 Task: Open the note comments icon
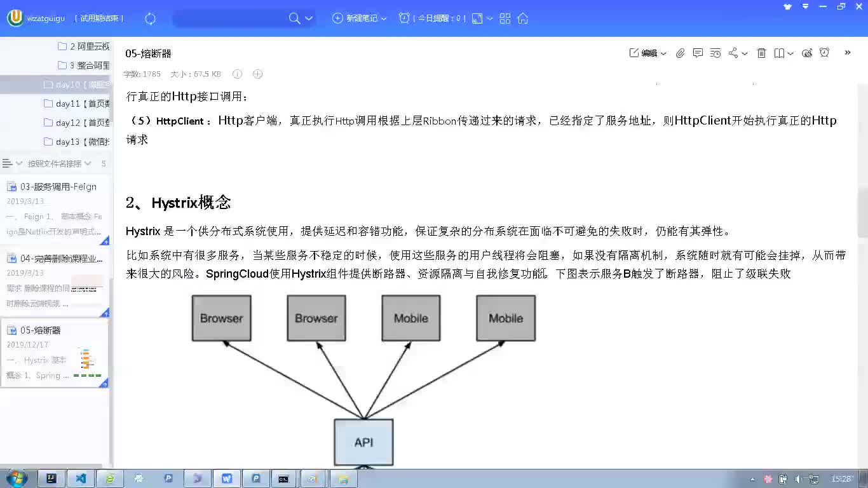pos(698,53)
